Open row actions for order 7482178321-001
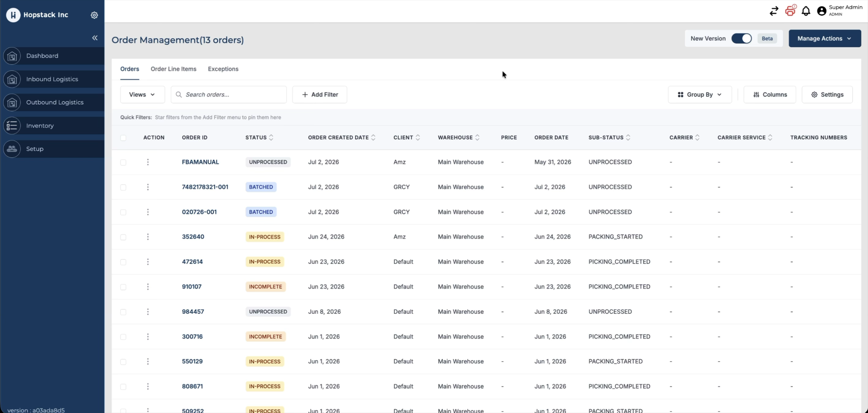The width and height of the screenshot is (868, 413). (148, 187)
